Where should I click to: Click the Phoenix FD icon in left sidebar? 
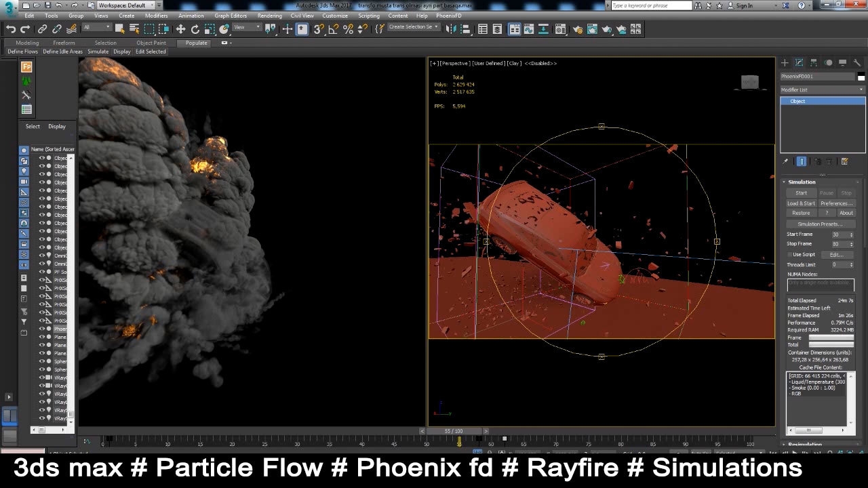click(x=26, y=67)
